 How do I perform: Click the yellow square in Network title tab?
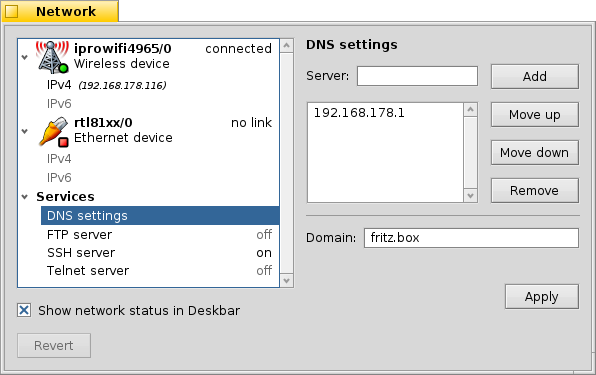click(11, 11)
